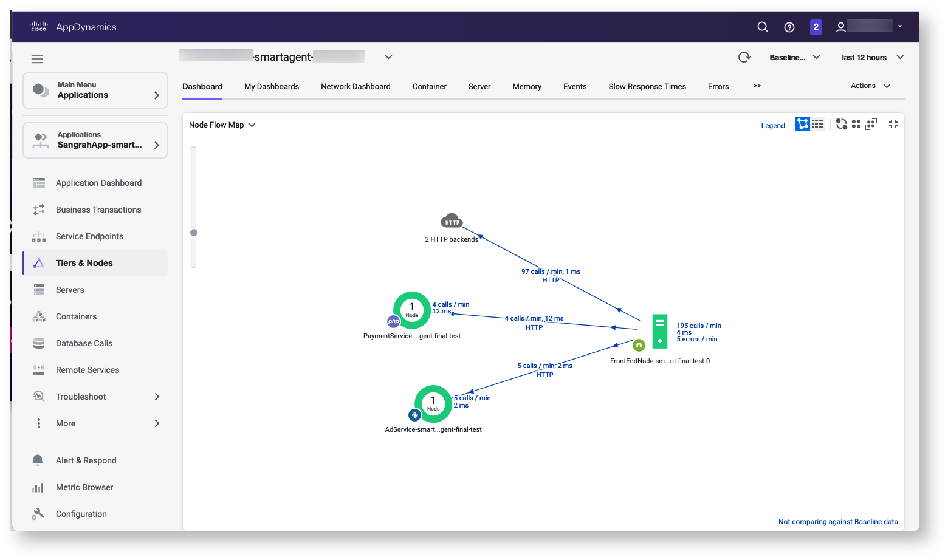Open Application Dashboard in sidebar
The image size is (948, 560).
click(95, 183)
